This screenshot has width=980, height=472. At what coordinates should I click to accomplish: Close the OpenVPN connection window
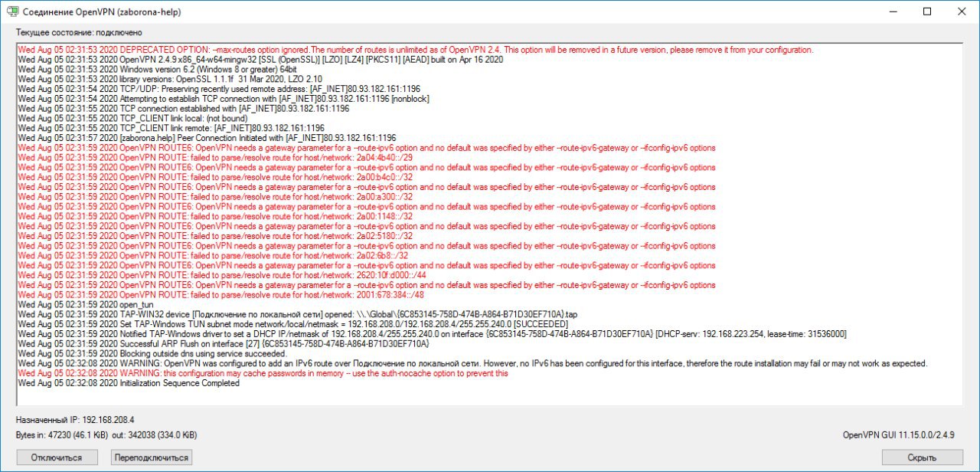click(962, 11)
